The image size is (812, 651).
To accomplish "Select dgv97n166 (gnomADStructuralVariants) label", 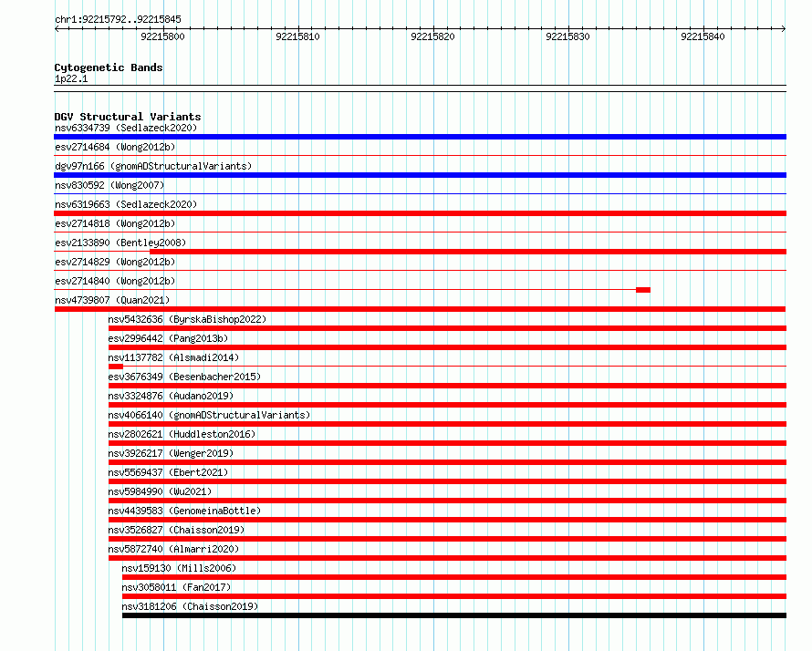I will pos(153,166).
